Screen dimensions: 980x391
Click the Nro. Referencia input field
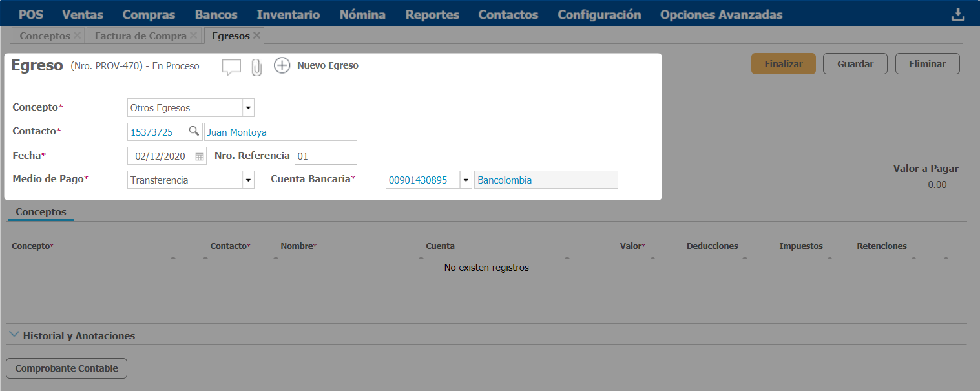[x=325, y=156]
